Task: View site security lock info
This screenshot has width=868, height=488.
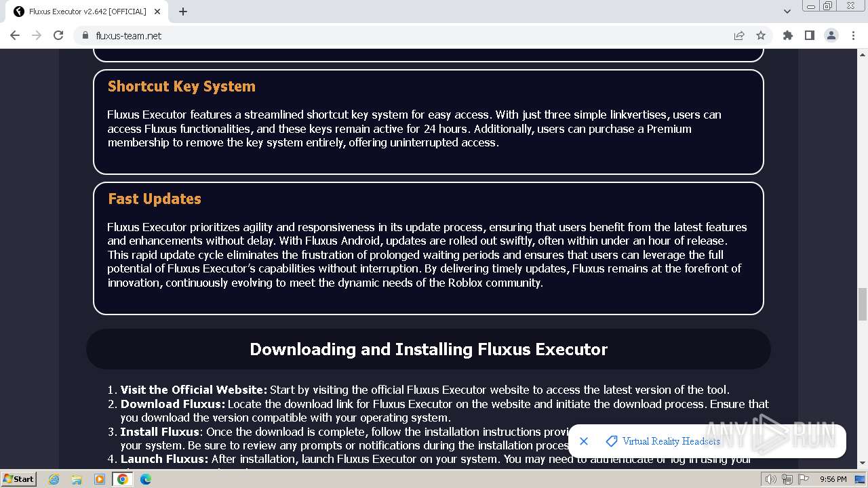Action: [85, 35]
